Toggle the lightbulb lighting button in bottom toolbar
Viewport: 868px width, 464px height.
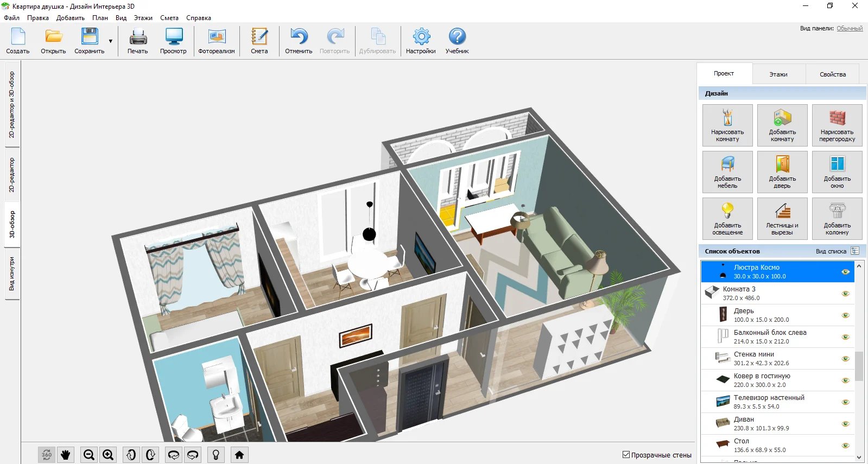216,455
